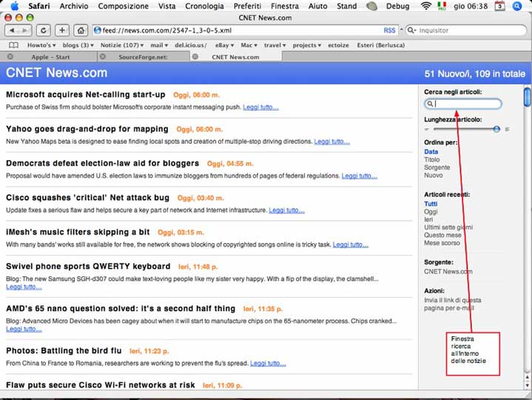Click the page scrollbar thumb
The width and height of the screenshot is (532, 400).
(527, 97)
